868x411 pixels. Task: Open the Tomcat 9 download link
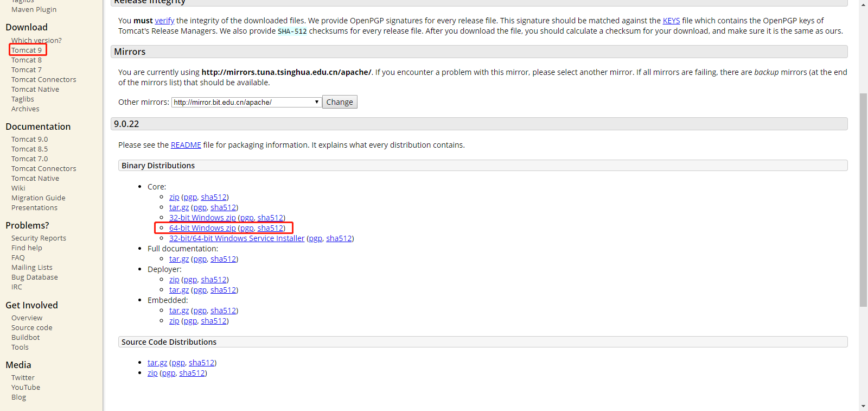pos(27,50)
